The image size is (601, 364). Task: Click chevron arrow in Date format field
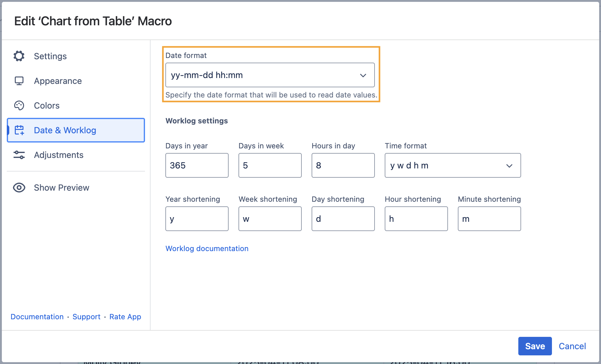(x=363, y=75)
